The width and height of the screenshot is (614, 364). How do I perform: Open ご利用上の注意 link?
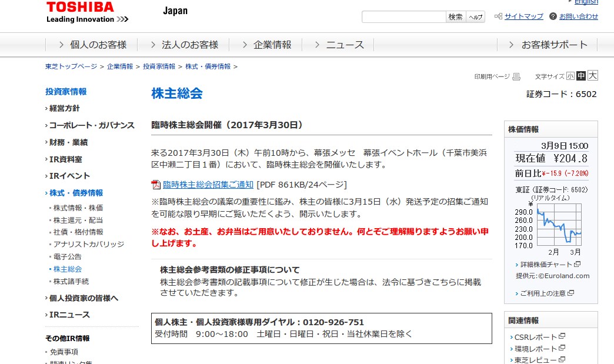[543, 293]
